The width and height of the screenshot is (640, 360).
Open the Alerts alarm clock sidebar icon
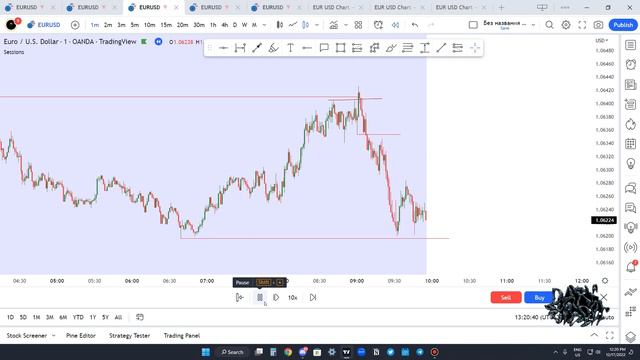630,64
